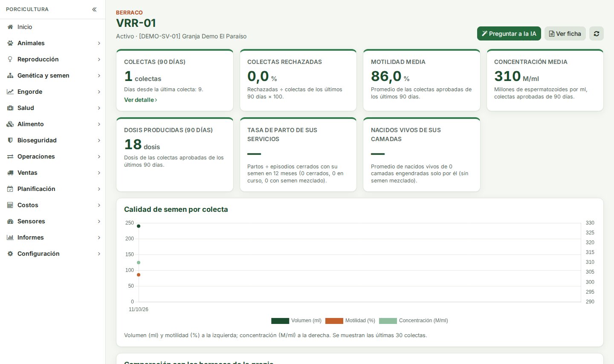Expand the Informes submenu chevron
The image size is (614, 364).
[99, 237]
